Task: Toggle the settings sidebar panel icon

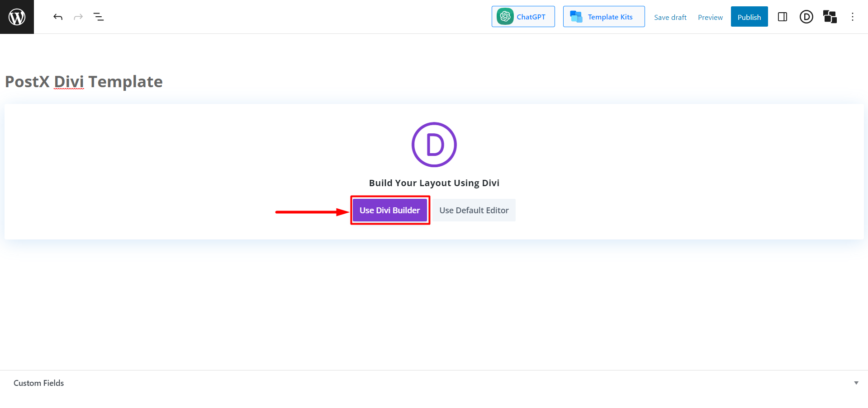Action: 783,17
